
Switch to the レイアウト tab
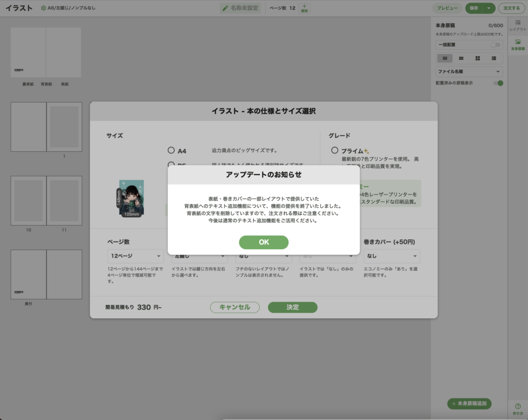[x=518, y=26]
